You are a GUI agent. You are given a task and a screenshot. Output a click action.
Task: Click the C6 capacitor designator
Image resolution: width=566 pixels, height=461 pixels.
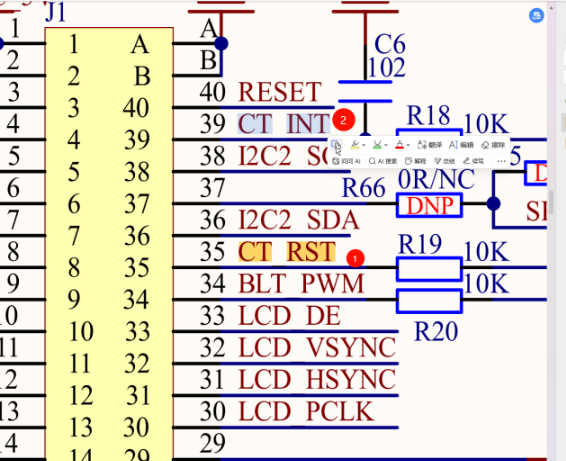coord(390,44)
